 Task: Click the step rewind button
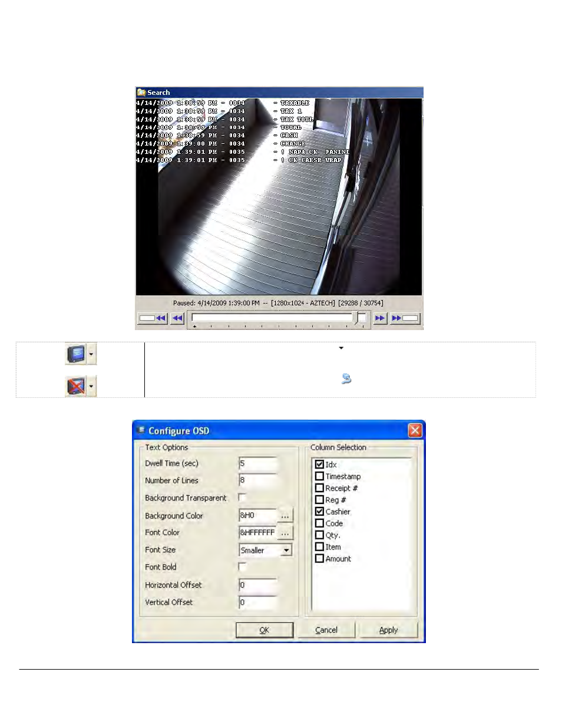coord(178,318)
